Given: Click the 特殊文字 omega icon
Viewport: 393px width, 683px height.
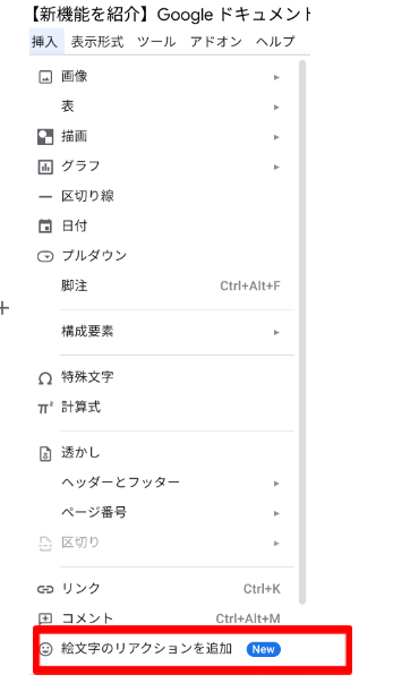Looking at the screenshot, I should [45, 378].
